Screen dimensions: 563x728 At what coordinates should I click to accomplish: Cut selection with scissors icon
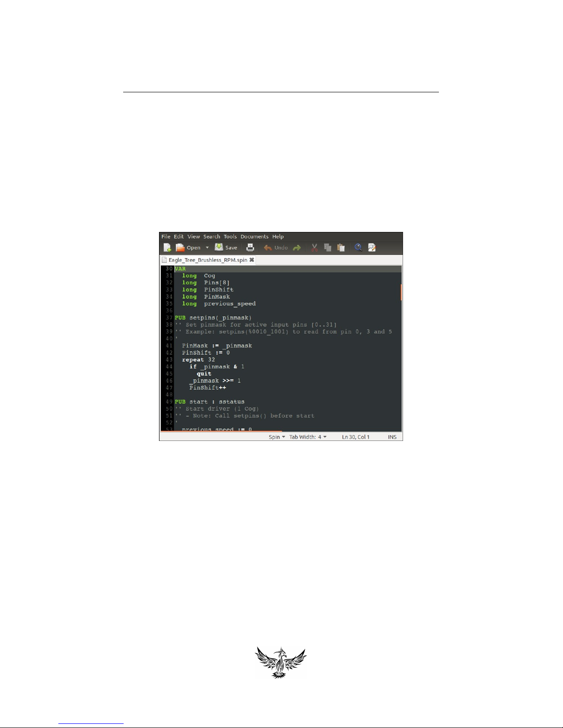tap(314, 248)
